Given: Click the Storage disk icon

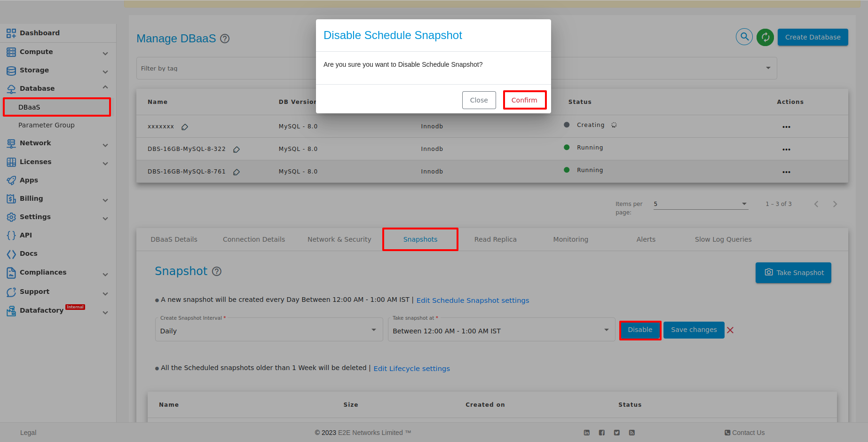Looking at the screenshot, I should pos(11,71).
